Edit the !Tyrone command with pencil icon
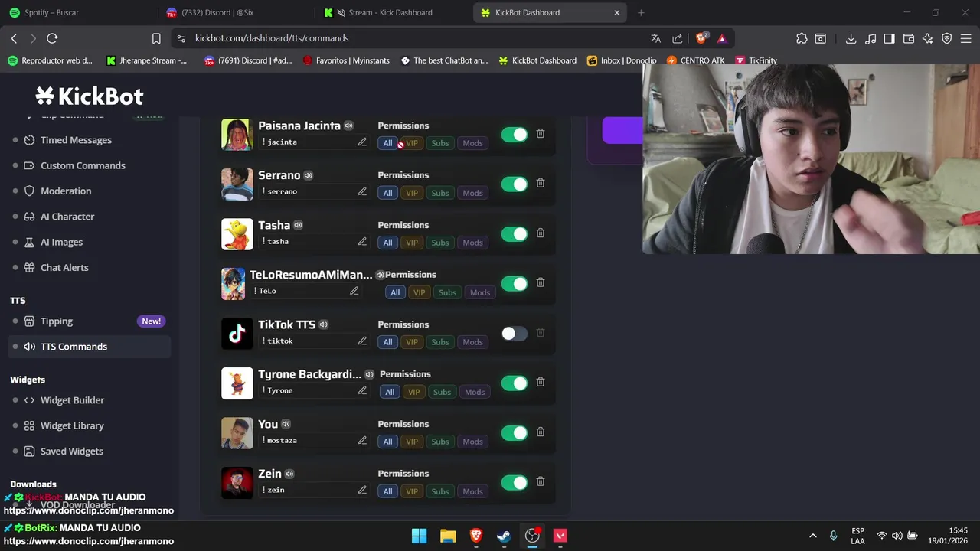 point(362,390)
